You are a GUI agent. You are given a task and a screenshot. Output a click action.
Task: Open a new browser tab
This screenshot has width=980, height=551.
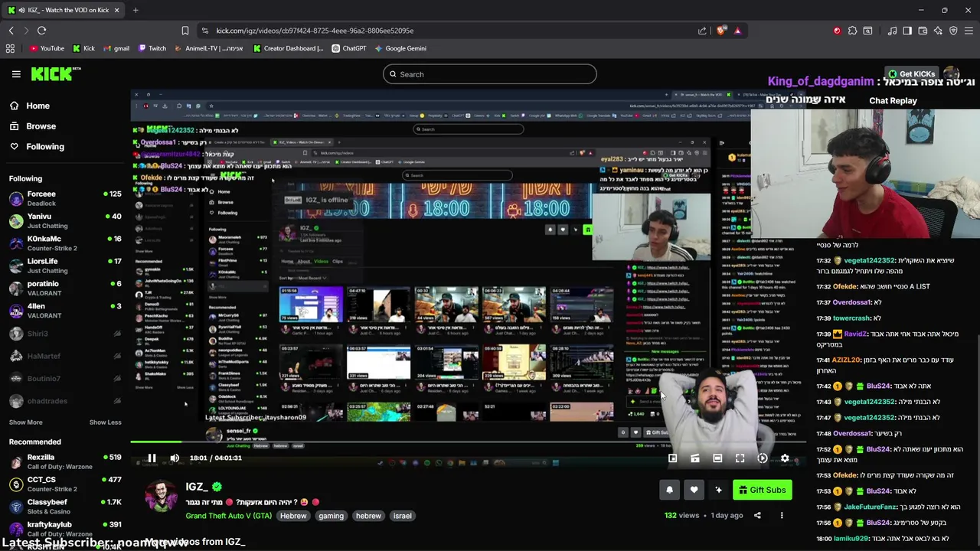pos(136,10)
